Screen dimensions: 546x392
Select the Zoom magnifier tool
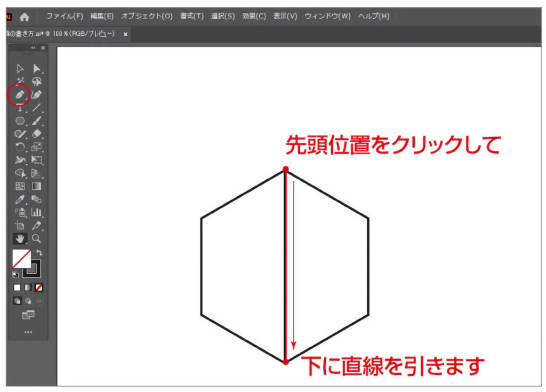37,239
